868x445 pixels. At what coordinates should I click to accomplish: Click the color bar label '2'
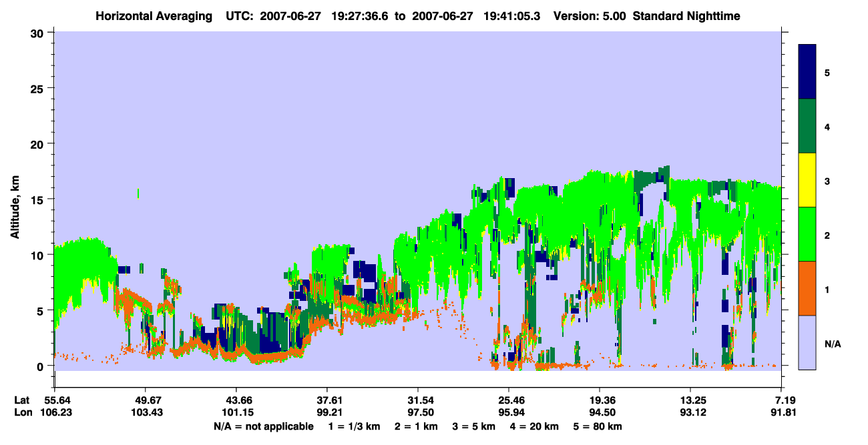827,235
